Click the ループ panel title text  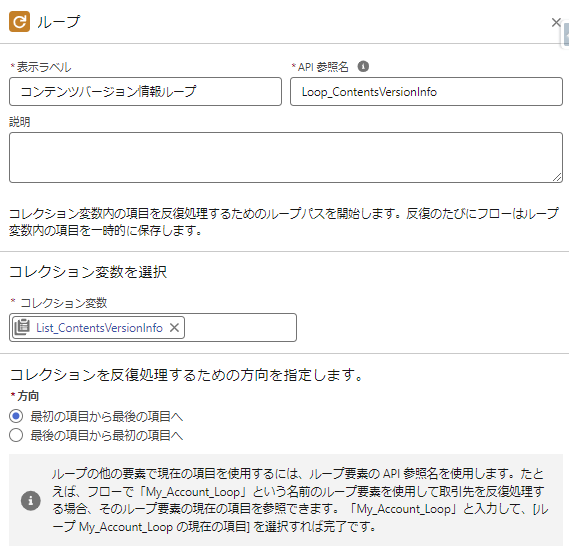(x=59, y=22)
